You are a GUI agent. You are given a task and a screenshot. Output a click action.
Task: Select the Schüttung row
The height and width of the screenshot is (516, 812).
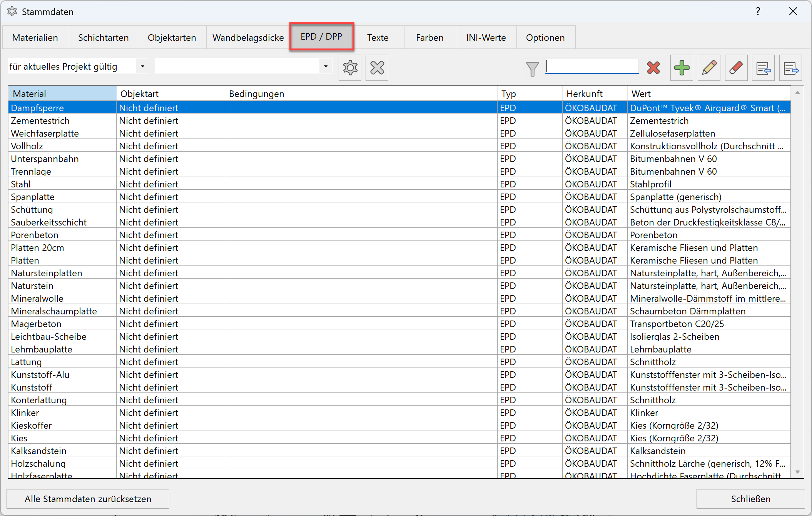point(399,210)
